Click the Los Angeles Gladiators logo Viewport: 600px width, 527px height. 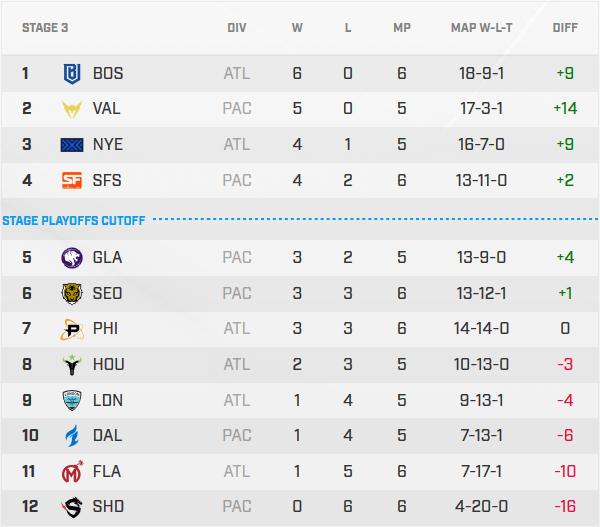[72, 257]
